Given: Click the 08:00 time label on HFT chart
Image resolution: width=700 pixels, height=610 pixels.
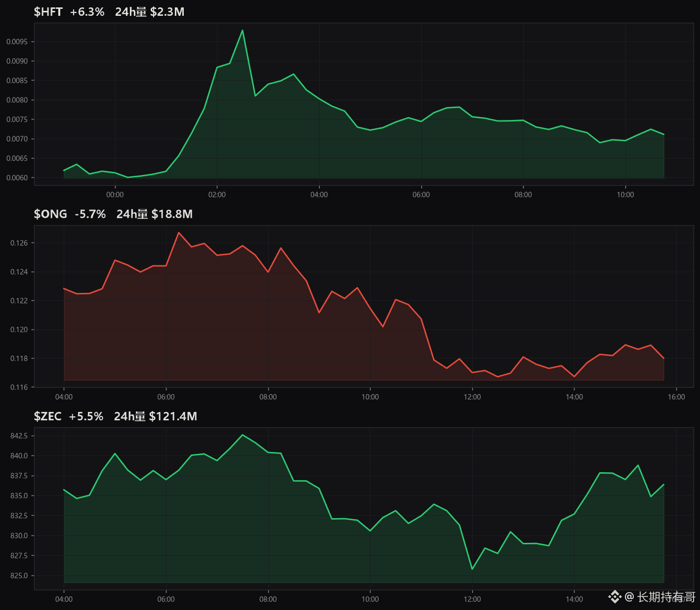Looking at the screenshot, I should pos(523,195).
